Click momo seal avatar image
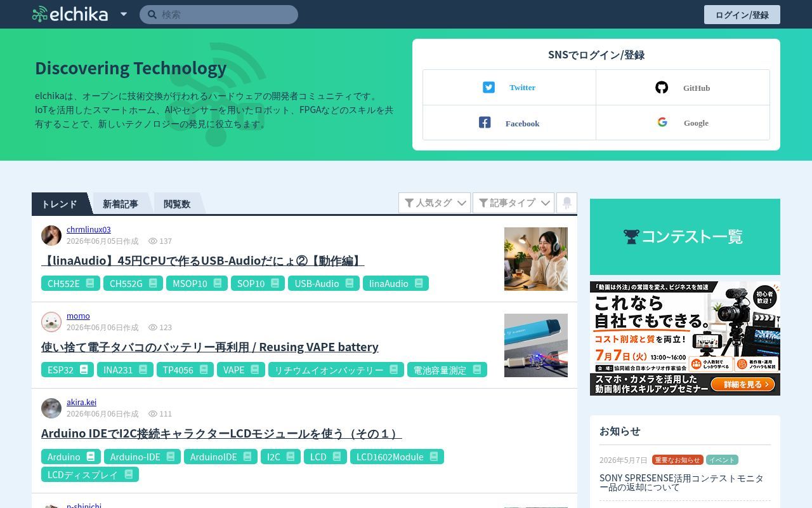The height and width of the screenshot is (508, 812). pyautogui.click(x=51, y=321)
